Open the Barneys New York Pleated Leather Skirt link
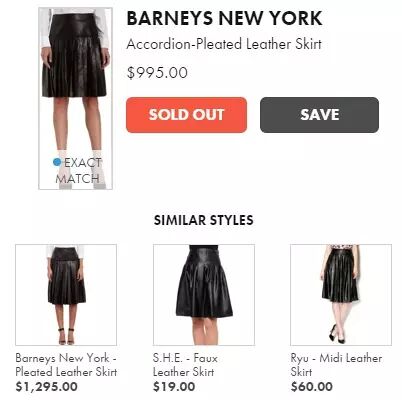The height and width of the screenshot is (400, 402). [66, 365]
